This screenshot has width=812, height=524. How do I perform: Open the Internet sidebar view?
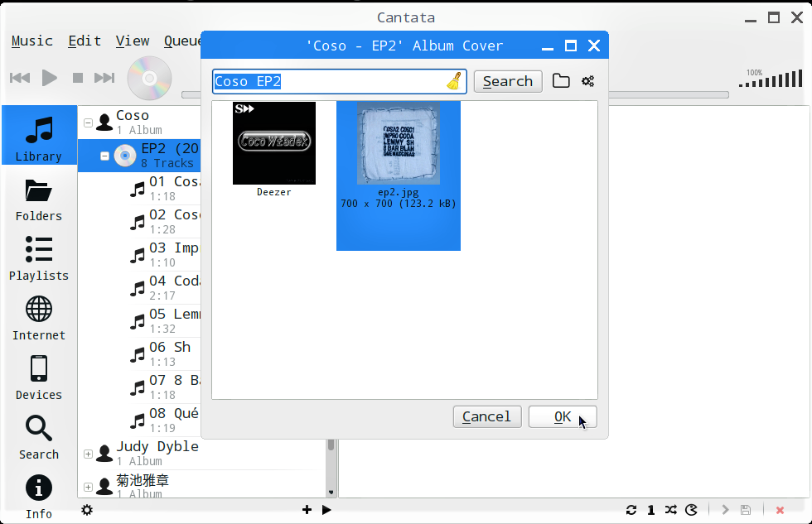click(x=39, y=319)
